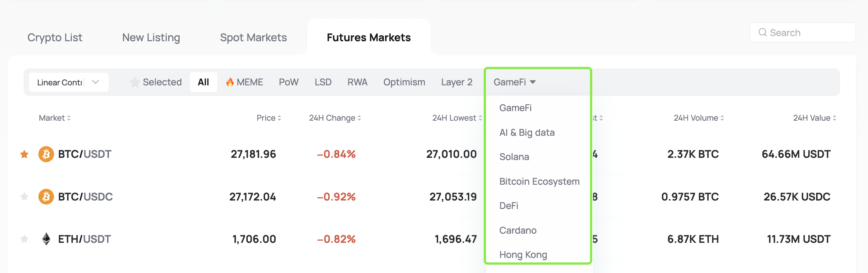
Task: Focus the Search input field
Action: 802,32
